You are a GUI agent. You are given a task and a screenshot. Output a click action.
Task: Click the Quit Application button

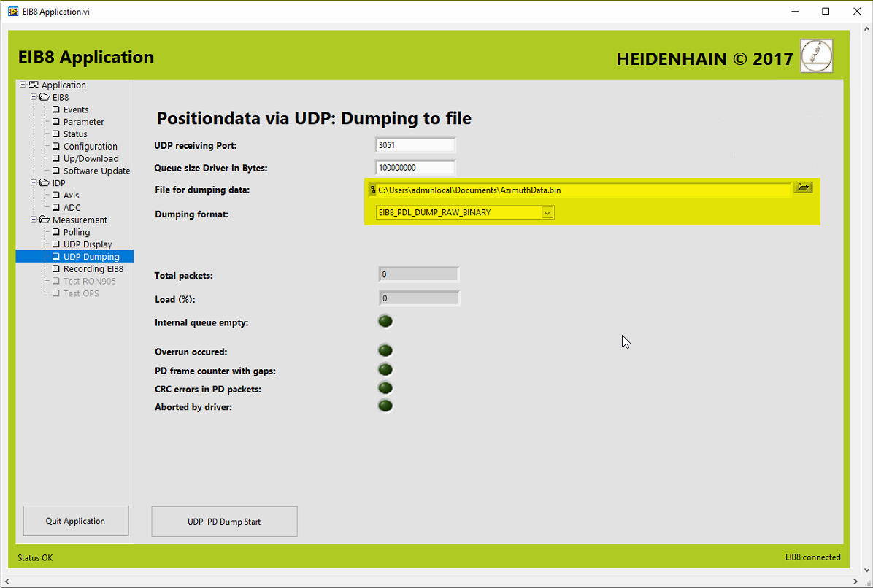click(x=76, y=521)
